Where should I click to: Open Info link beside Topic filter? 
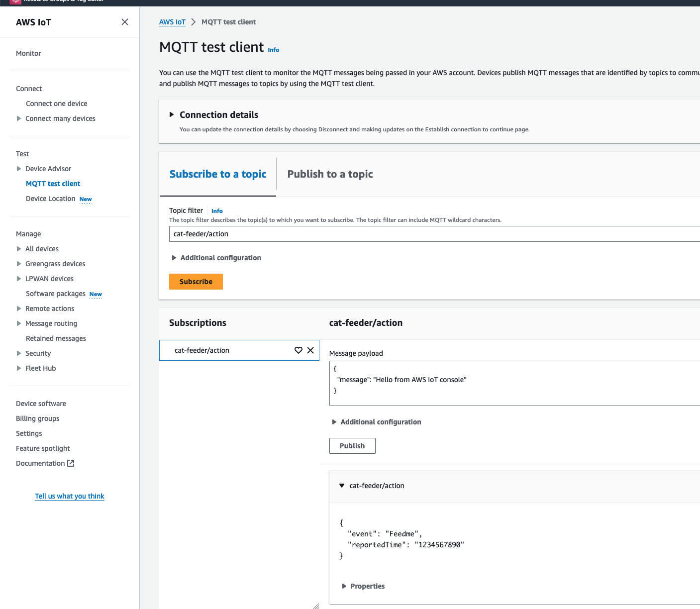click(x=217, y=211)
